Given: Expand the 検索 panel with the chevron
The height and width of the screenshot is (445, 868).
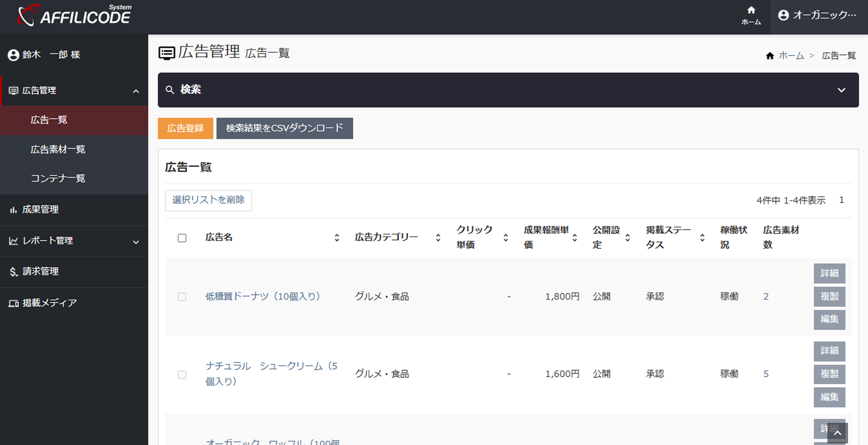Looking at the screenshot, I should (x=841, y=90).
